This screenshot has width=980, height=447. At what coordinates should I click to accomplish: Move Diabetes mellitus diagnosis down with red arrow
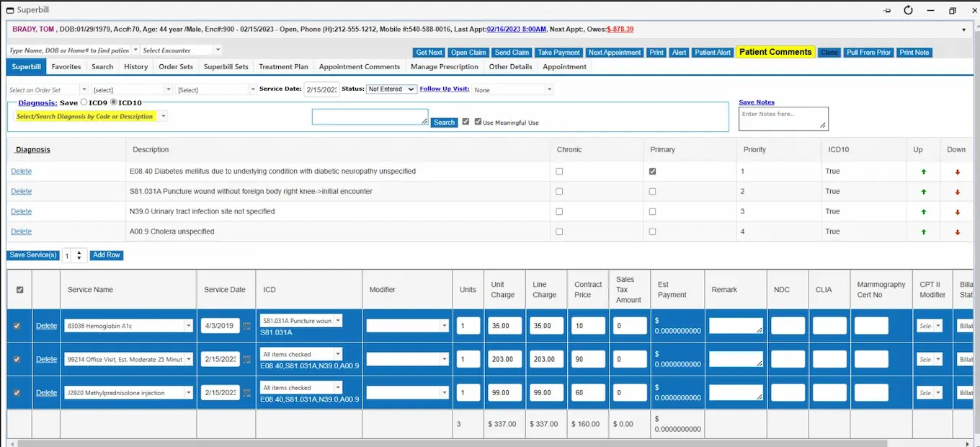[958, 172]
